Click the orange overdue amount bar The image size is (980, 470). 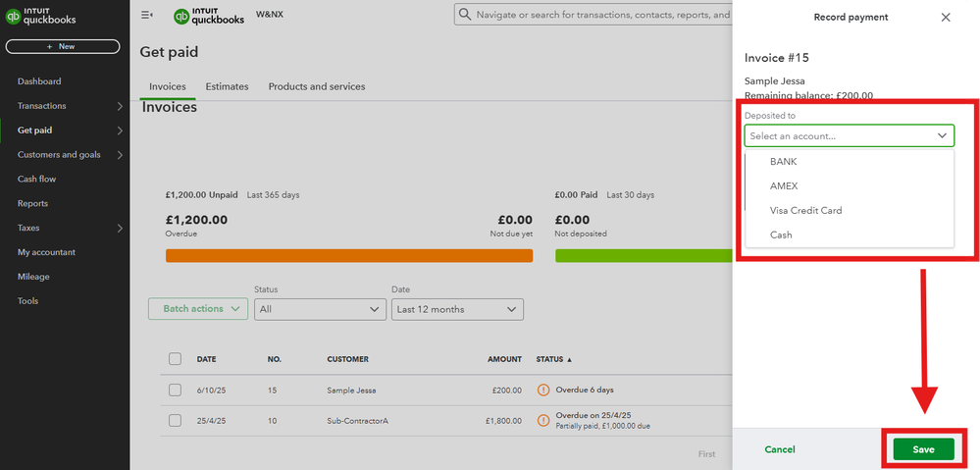click(x=349, y=256)
